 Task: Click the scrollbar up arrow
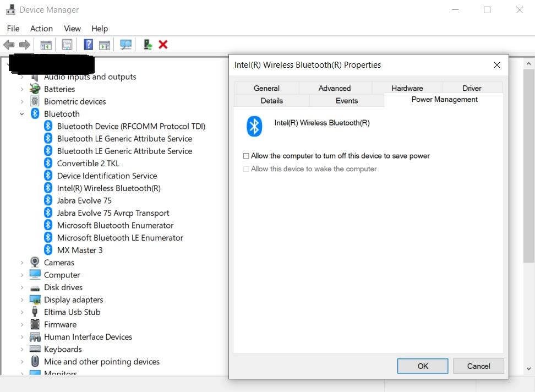pos(528,64)
